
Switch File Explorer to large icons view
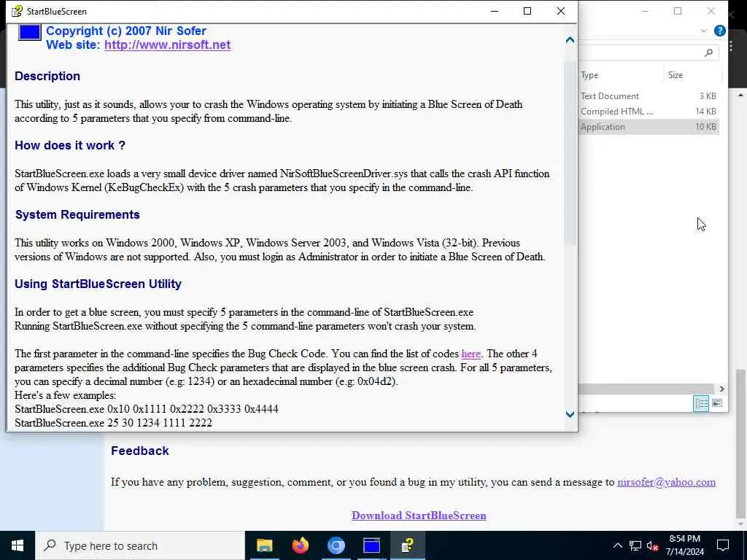[x=717, y=404]
